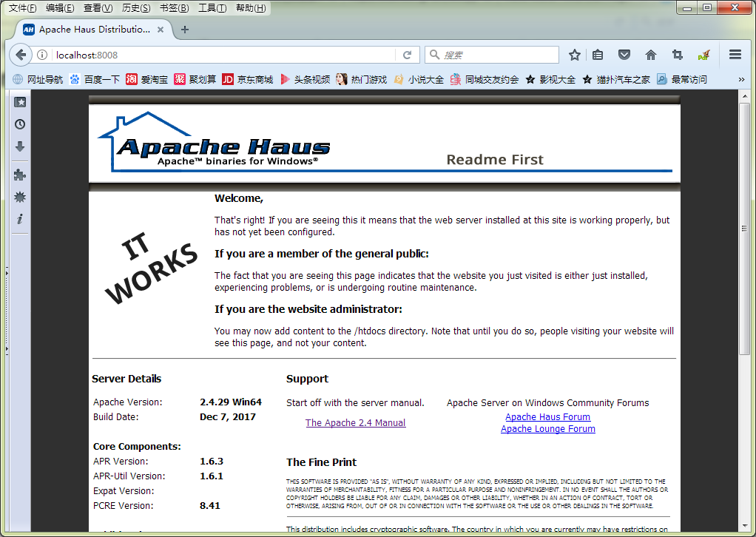
Task: Click the vertical scrollbar thumb
Action: point(745,229)
